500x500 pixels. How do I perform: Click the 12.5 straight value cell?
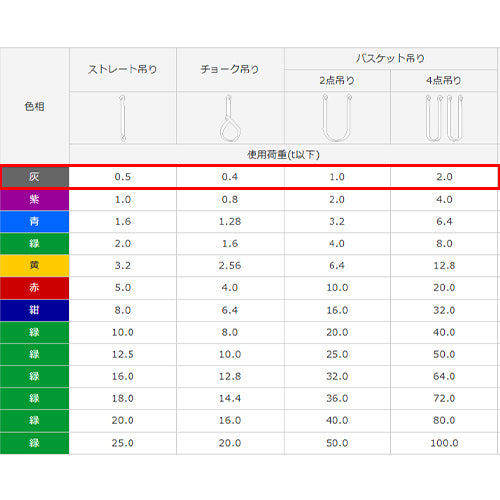(x=123, y=354)
